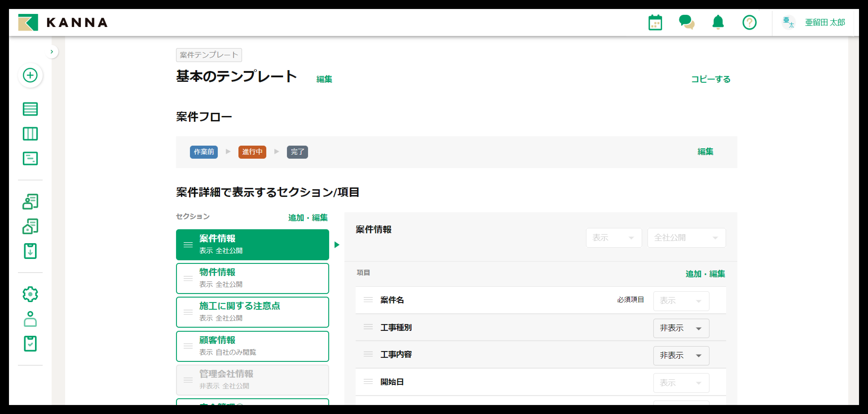
Task: Click drag handle of 施工に関する注意点 section
Action: (188, 312)
